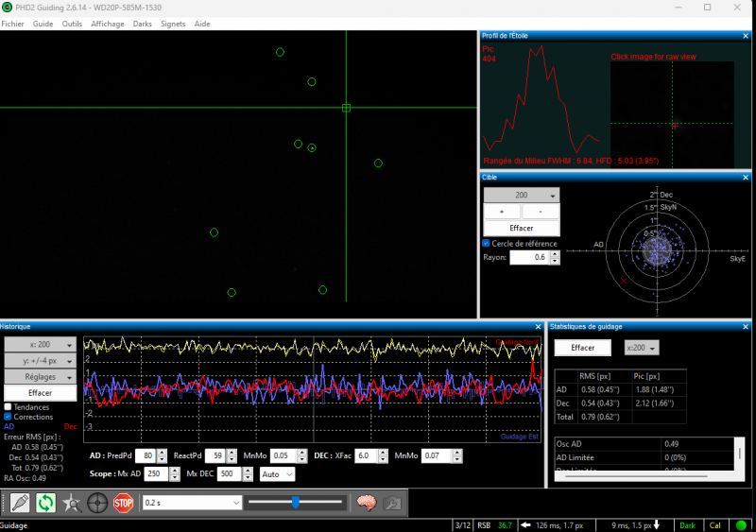Open the Aide menu

point(202,24)
